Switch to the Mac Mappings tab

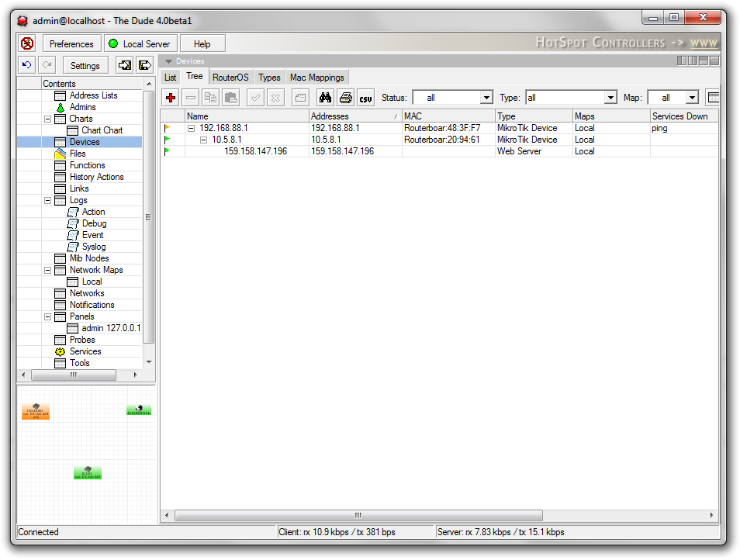pyautogui.click(x=317, y=78)
